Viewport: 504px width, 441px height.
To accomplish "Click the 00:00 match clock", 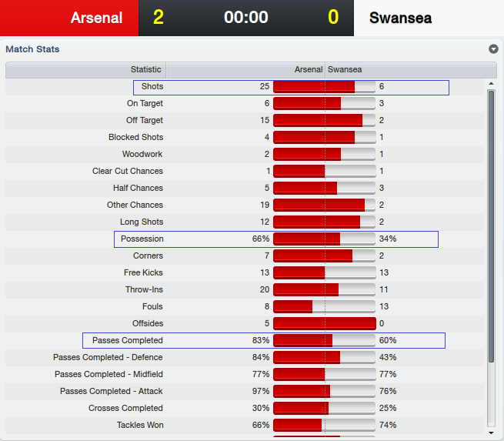I will (x=246, y=18).
